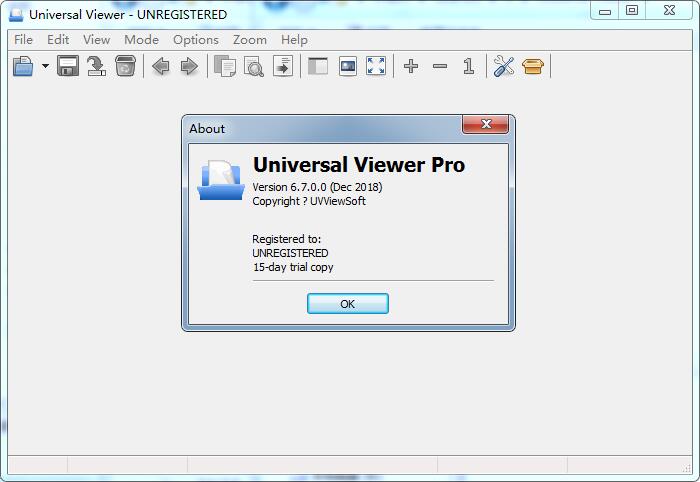Close the About dialog with red X
Viewport: 700px width, 482px height.
pos(485,124)
